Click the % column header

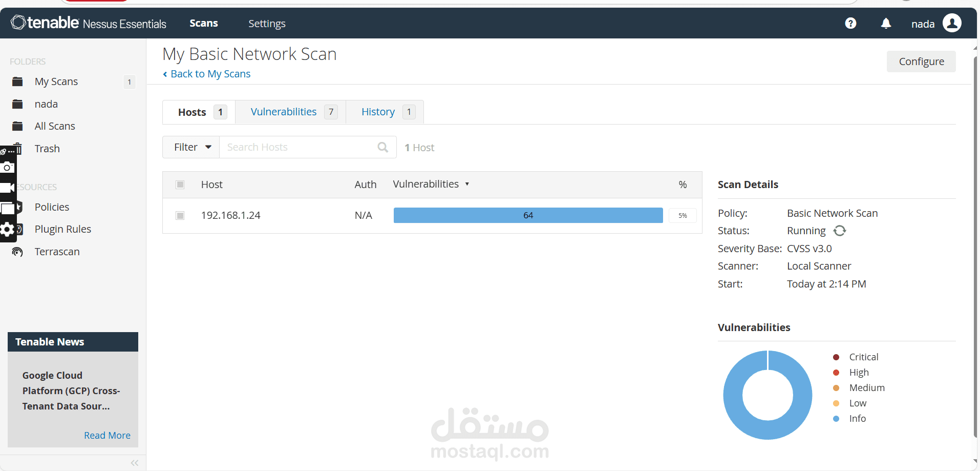point(683,185)
